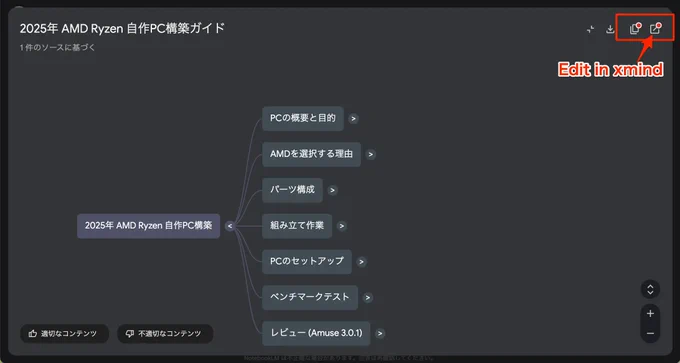Open mind map in Xmind icon
The height and width of the screenshot is (363, 680).
(x=655, y=29)
